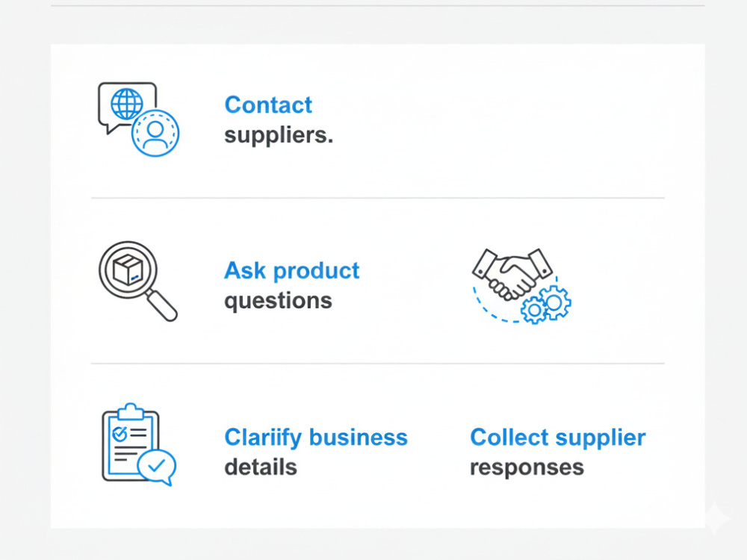Click the box inside the magnifying glass
The width and height of the screenshot is (747, 560).
(x=128, y=270)
